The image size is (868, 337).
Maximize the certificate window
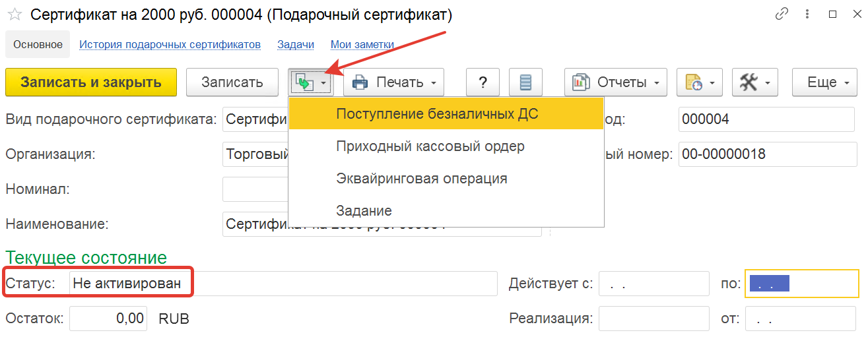tap(832, 14)
